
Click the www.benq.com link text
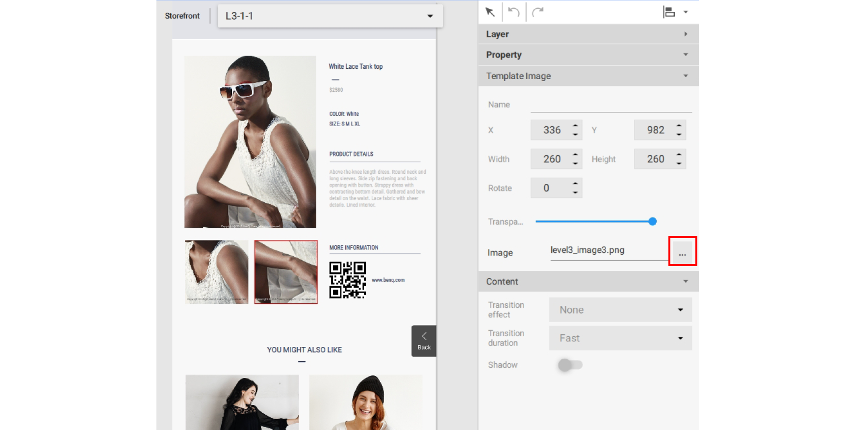[388, 280]
